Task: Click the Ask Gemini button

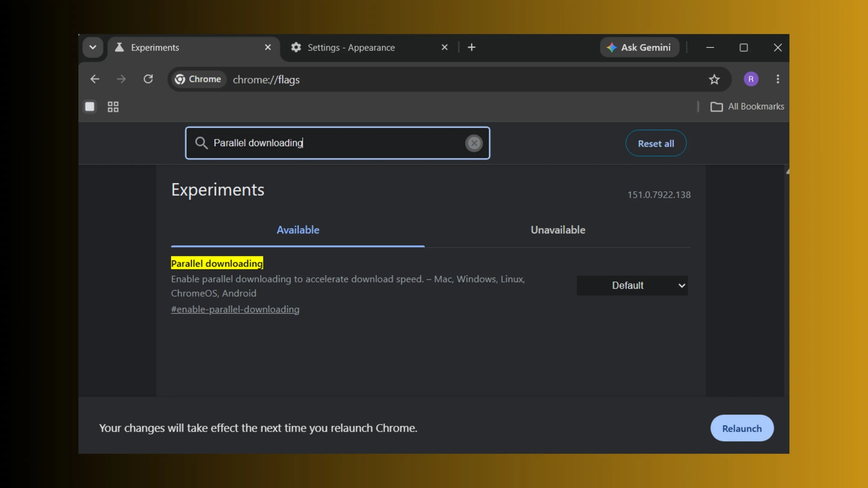Action: [639, 48]
